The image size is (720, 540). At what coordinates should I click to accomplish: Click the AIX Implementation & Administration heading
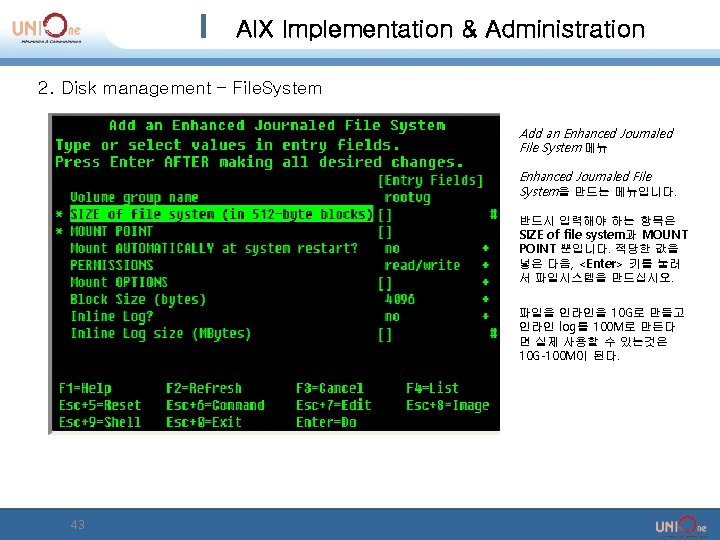[x=440, y=29]
